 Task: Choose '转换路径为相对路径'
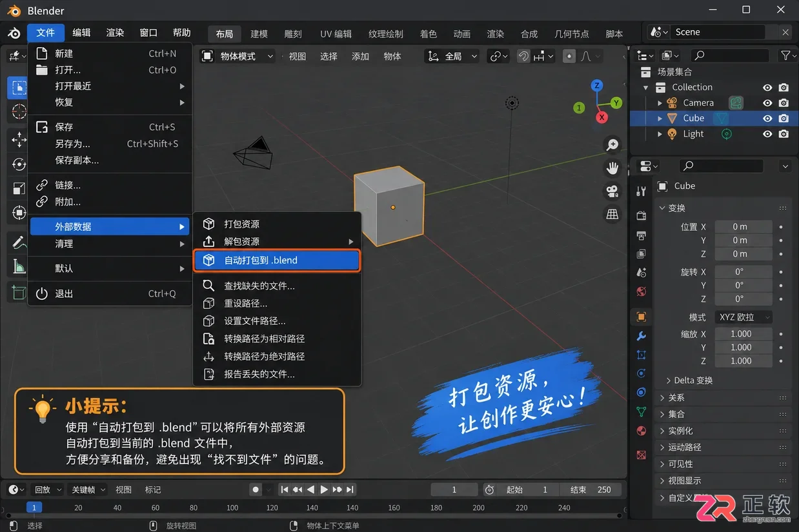(276, 339)
